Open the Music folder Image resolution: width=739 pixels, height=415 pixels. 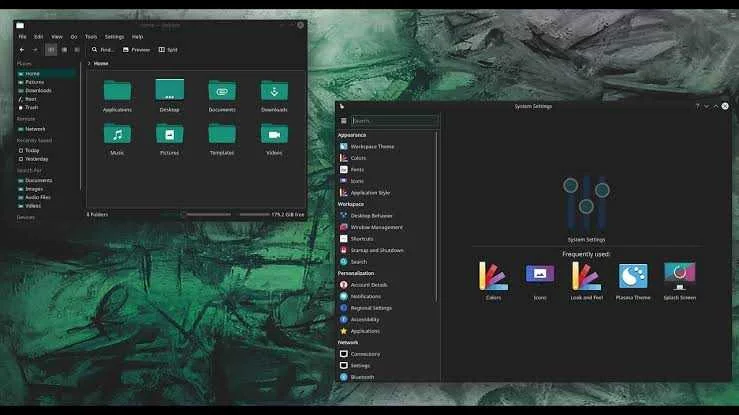tap(117, 139)
